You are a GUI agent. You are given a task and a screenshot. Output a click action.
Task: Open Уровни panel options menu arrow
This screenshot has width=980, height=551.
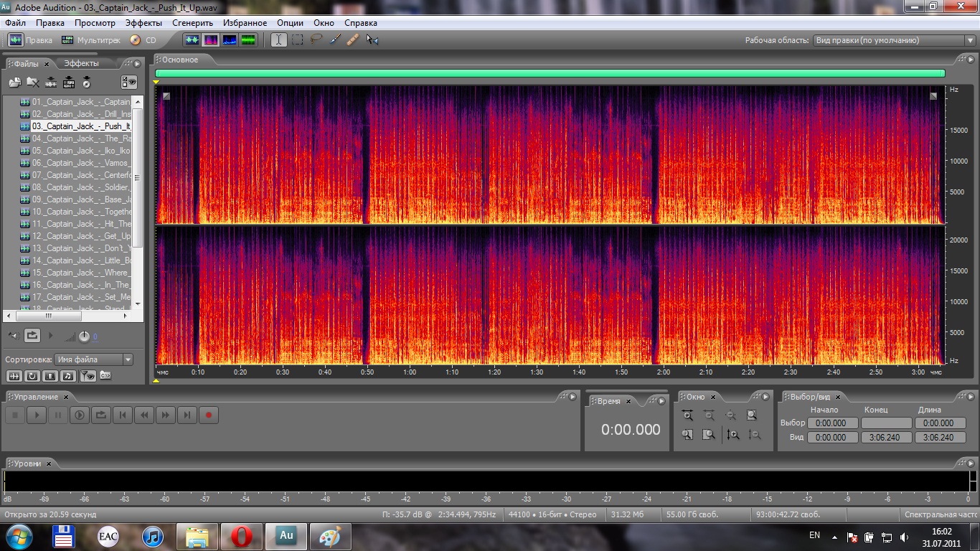(x=971, y=463)
